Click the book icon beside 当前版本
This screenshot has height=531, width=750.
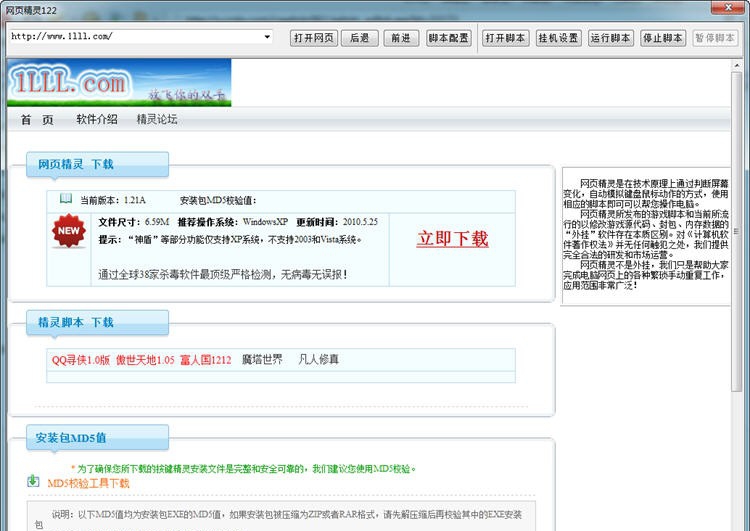[x=66, y=199]
